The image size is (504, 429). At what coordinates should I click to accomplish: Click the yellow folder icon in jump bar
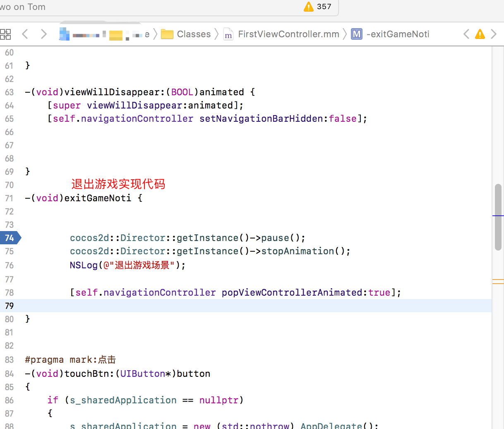pos(116,35)
